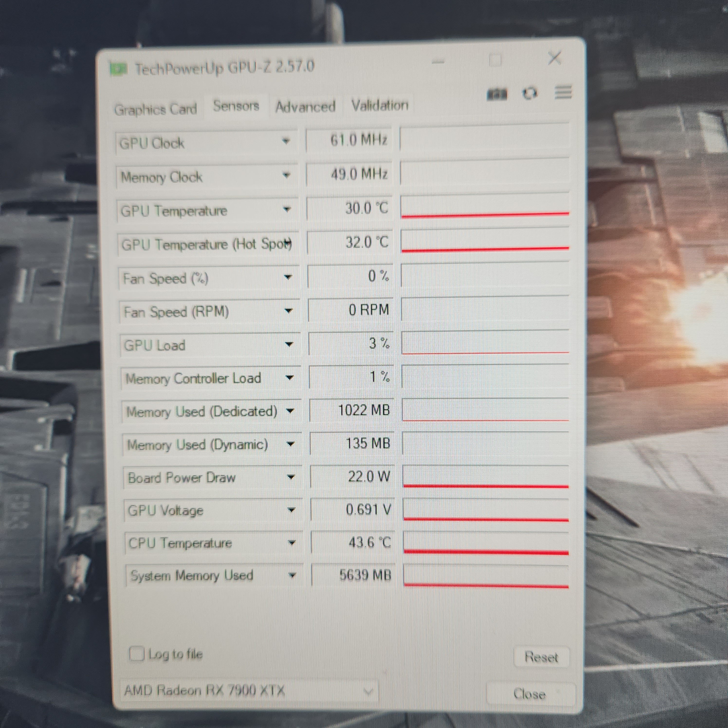
Task: Open the Fan Speed (RPM) dropdown
Action: tap(288, 311)
